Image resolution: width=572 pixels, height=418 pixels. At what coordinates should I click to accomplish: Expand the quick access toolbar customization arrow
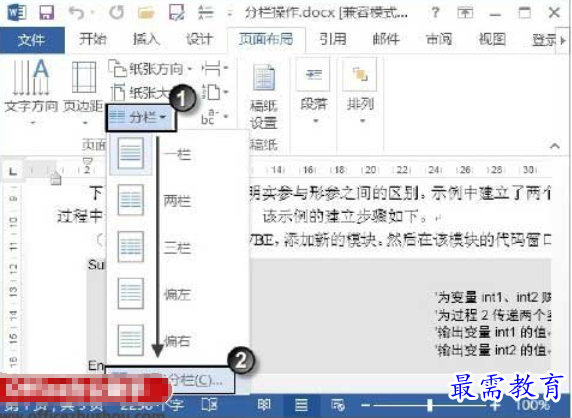(x=230, y=15)
